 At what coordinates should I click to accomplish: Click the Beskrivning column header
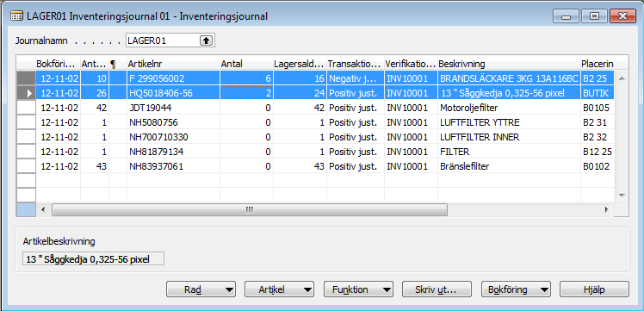pyautogui.click(x=509, y=64)
